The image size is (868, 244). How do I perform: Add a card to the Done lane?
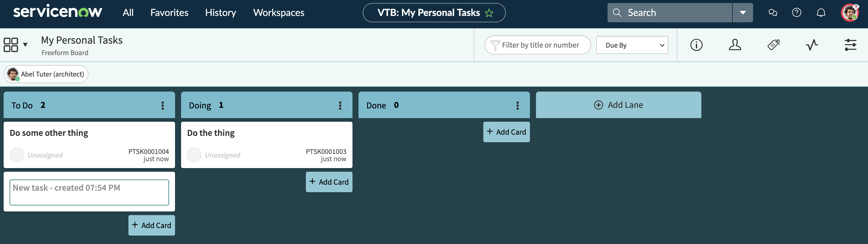pos(506,132)
